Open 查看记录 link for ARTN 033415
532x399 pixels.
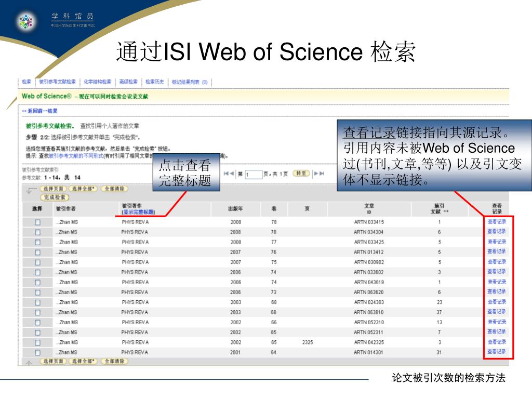pos(497,221)
